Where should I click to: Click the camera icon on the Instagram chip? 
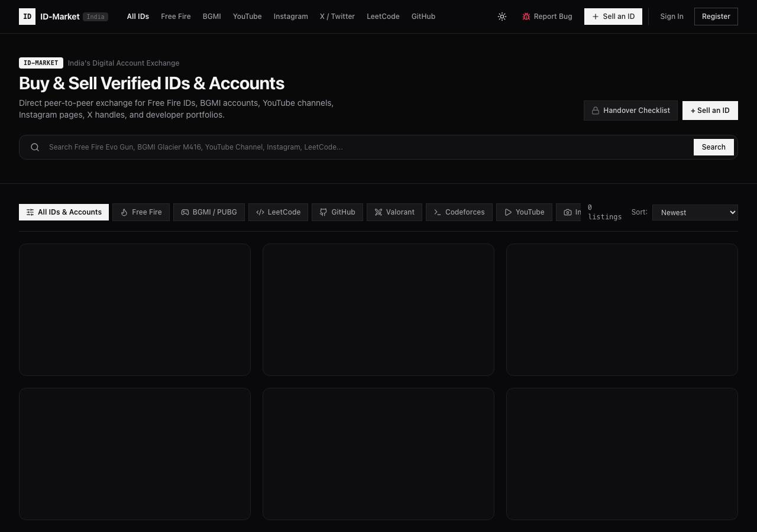tap(568, 212)
